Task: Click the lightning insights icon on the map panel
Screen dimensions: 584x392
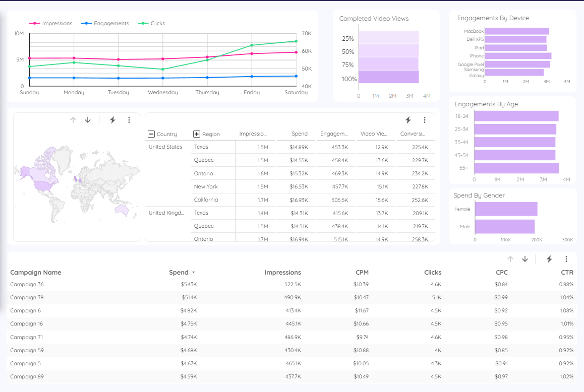Action: point(112,120)
